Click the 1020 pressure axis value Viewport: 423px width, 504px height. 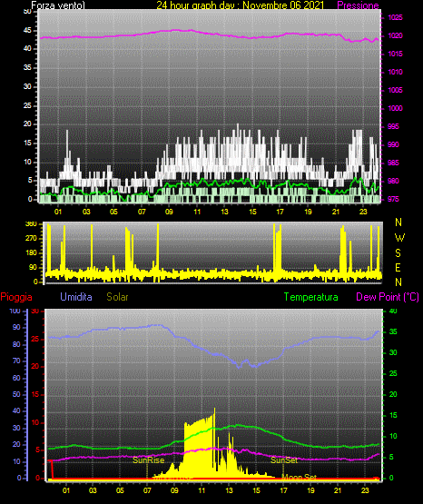pyautogui.click(x=395, y=35)
